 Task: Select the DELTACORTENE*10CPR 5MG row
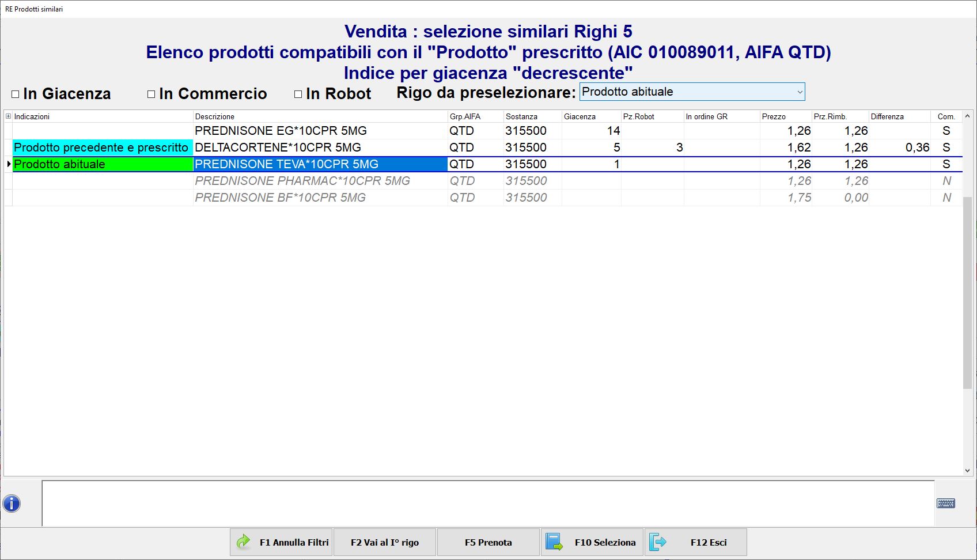click(x=278, y=147)
